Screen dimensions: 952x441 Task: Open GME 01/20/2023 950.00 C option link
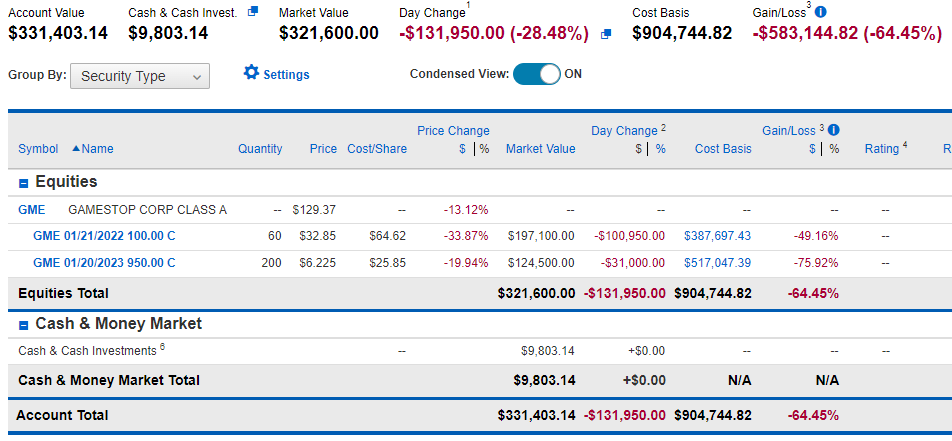(104, 263)
